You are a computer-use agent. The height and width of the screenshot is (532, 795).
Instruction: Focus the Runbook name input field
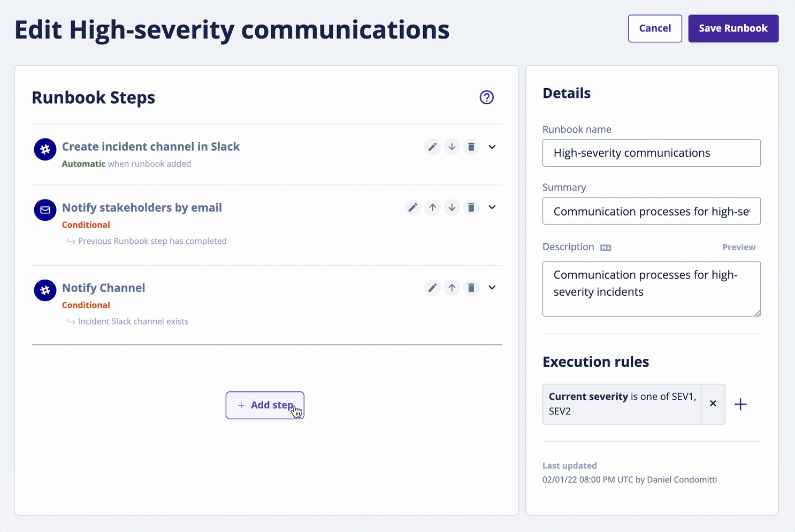coord(652,153)
